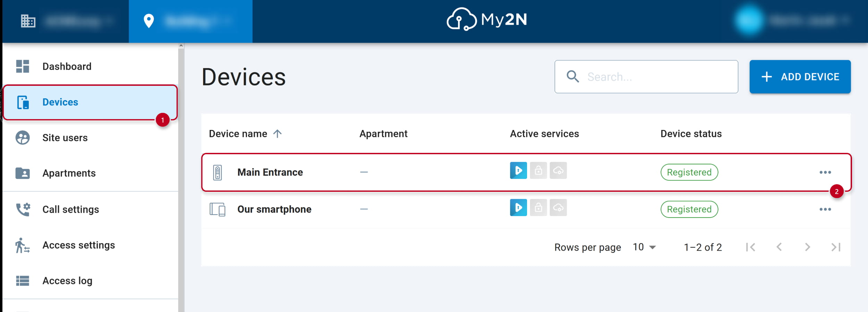Open the Main Entrance device row
Screen dimensions: 868x312
[526, 172]
